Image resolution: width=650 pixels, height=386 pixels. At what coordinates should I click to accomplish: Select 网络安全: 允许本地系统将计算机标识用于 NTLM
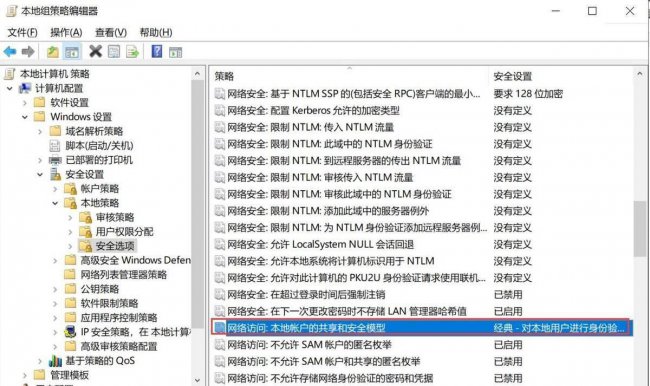331,261
